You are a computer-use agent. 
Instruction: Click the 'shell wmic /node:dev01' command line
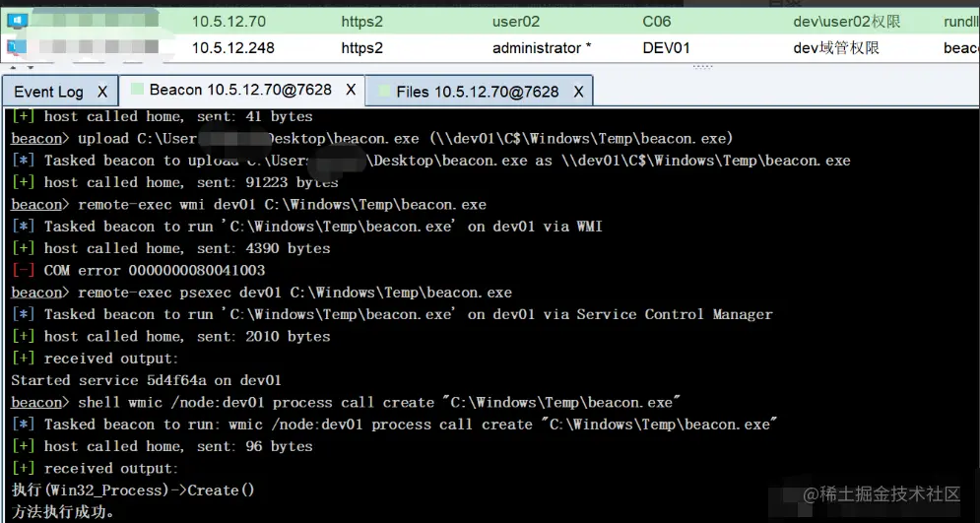346,403
